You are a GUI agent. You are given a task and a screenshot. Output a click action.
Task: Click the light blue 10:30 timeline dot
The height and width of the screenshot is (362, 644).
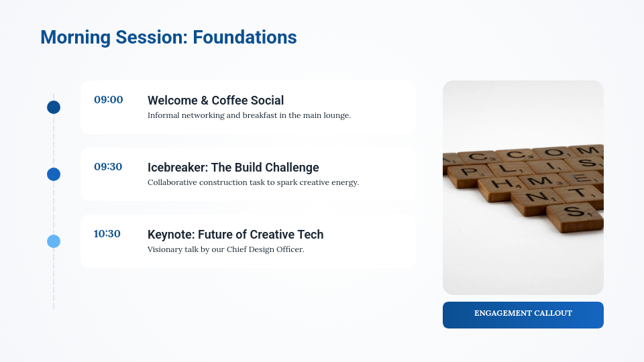(54, 241)
